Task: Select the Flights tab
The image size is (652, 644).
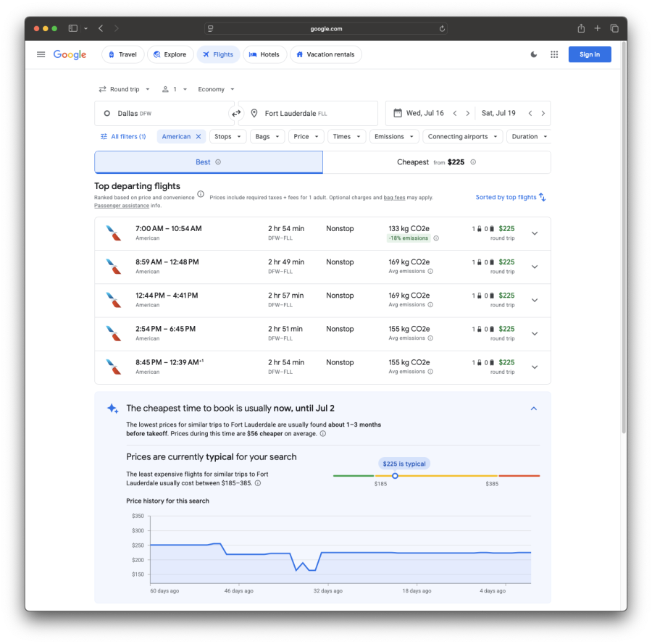Action: point(218,54)
